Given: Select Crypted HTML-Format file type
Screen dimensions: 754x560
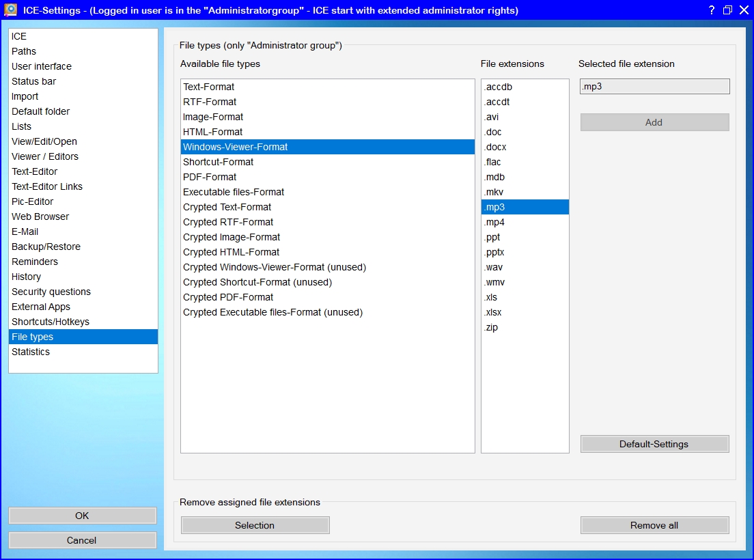Looking at the screenshot, I should point(231,252).
